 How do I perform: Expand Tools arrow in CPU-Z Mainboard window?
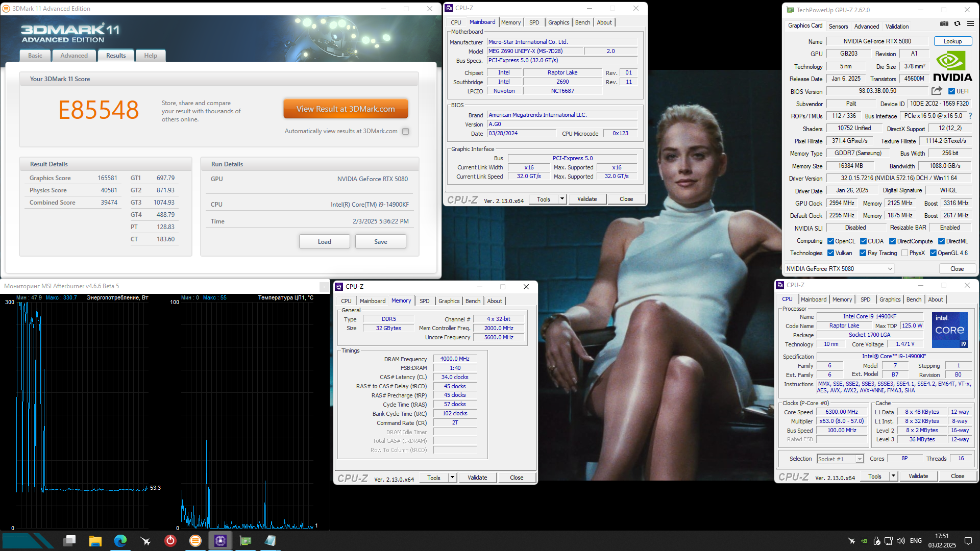(x=562, y=199)
